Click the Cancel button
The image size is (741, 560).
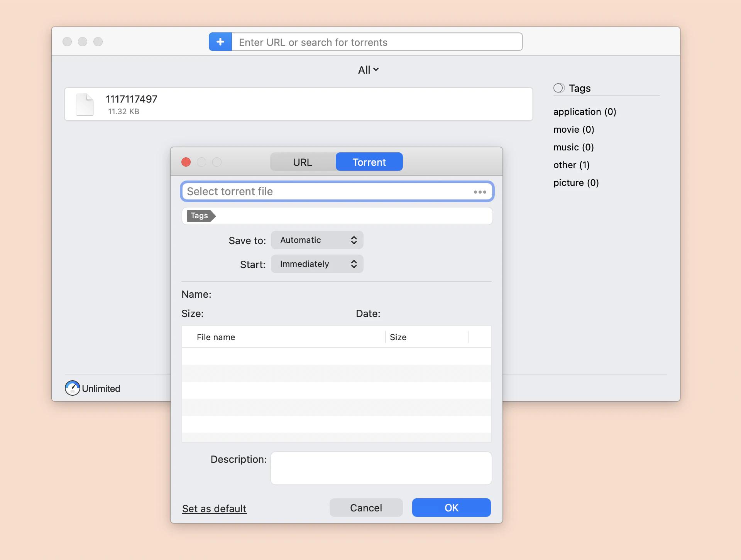pos(365,508)
